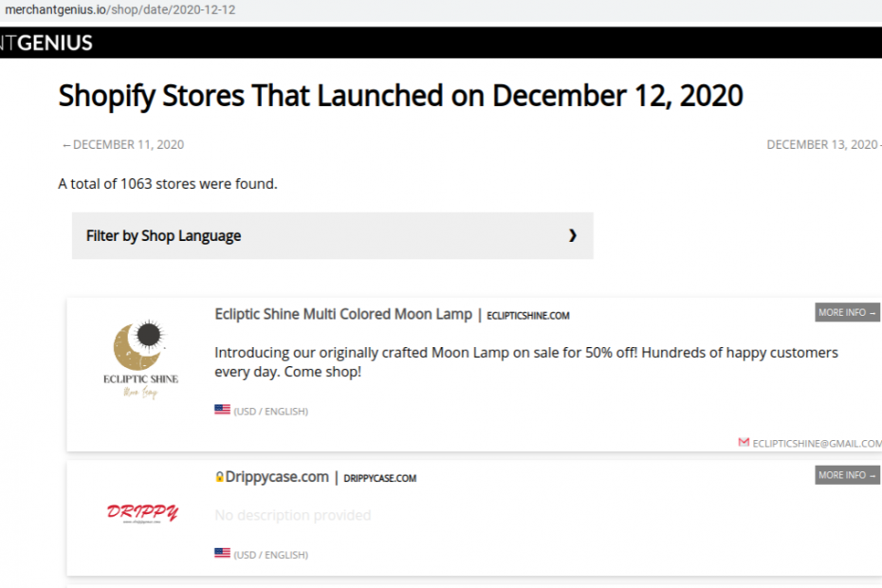
Task: Open the Ecliptic Shine Multi Colored Moon Lamp title
Action: coord(343,314)
